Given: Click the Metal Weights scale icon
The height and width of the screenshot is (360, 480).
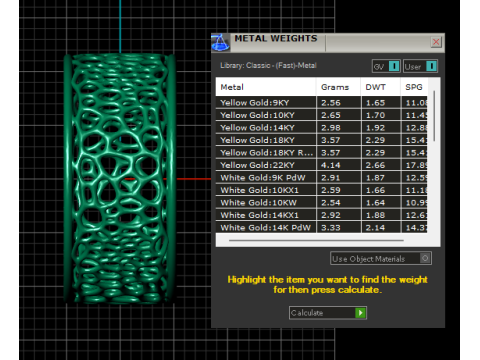Looking at the screenshot, I should [x=220, y=43].
